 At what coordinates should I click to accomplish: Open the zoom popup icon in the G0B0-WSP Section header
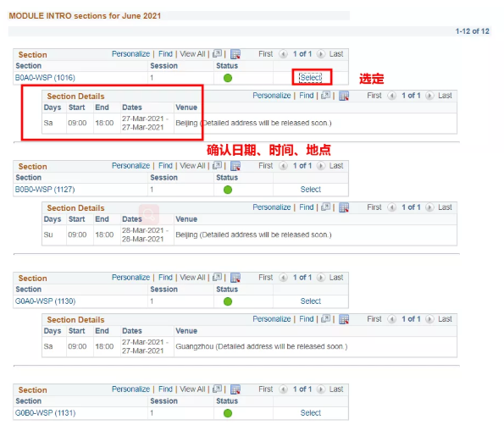[x=218, y=389]
